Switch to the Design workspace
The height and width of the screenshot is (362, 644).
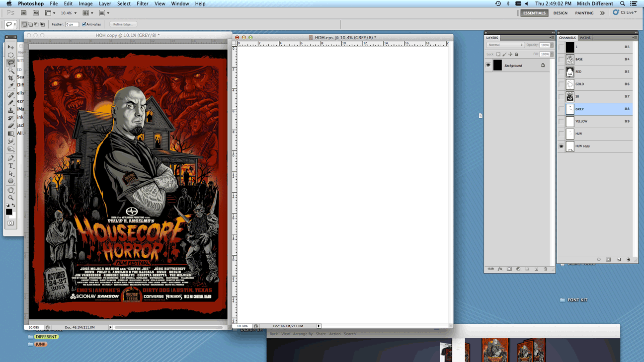pyautogui.click(x=560, y=13)
